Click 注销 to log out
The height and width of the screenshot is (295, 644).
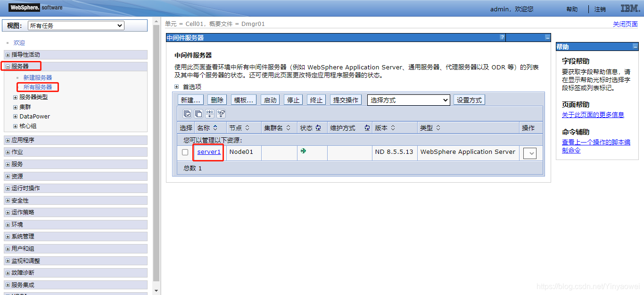pos(600,9)
